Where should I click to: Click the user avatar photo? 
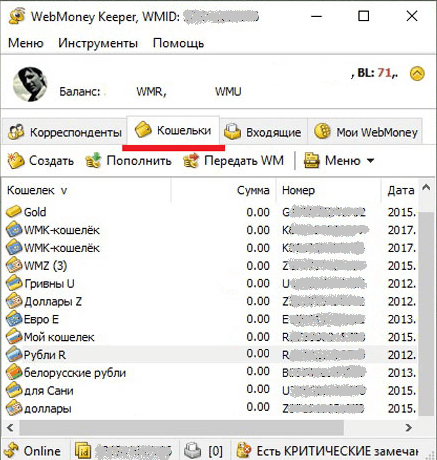point(30,84)
